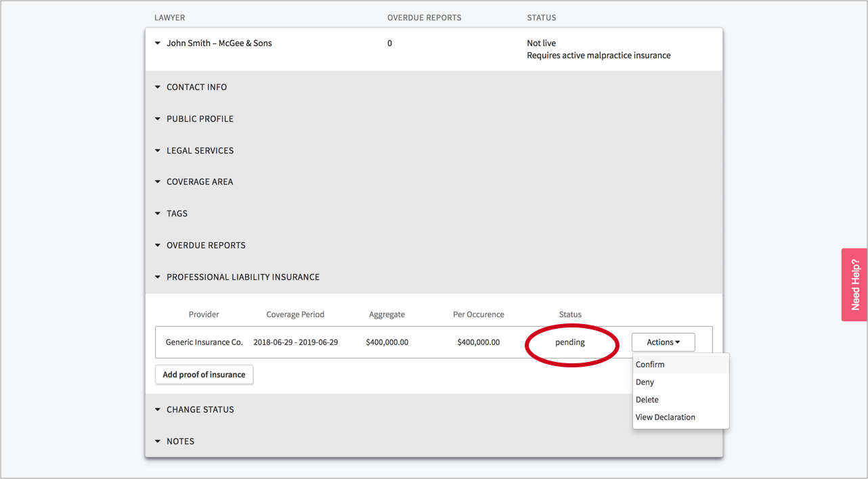Click View Declaration menu option

click(x=665, y=417)
